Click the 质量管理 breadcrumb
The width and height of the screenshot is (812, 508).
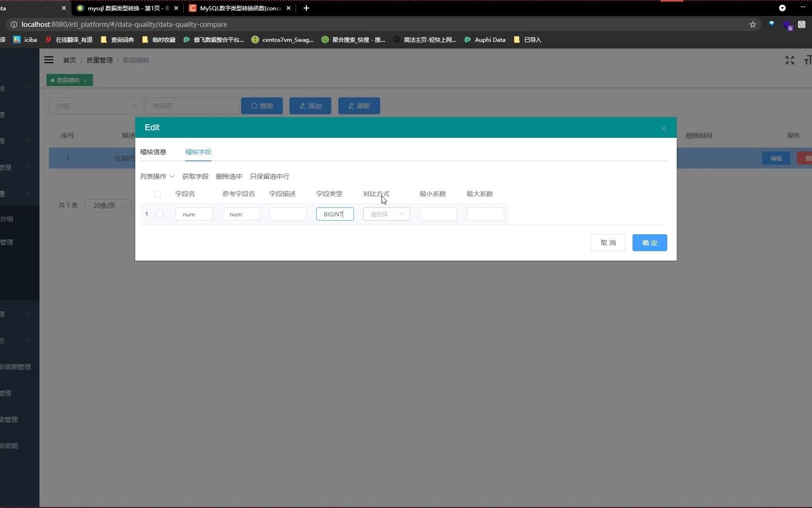[x=100, y=60]
